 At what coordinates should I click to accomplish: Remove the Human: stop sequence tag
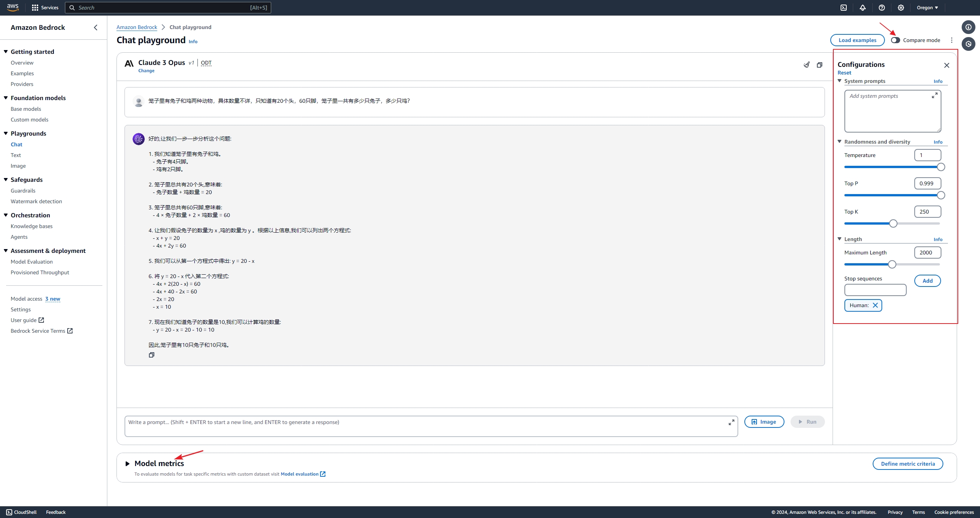point(875,305)
